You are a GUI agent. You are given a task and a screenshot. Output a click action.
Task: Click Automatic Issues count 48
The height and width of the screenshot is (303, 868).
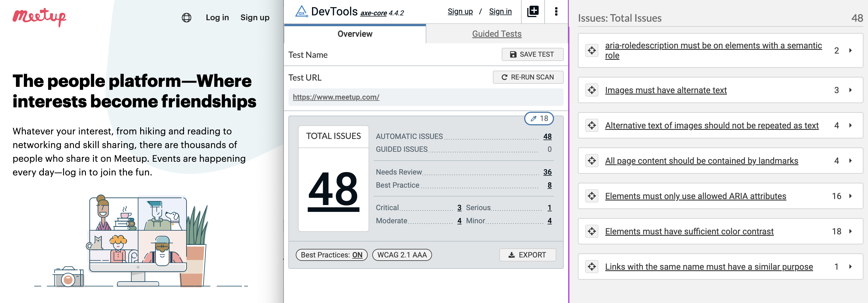pos(547,136)
